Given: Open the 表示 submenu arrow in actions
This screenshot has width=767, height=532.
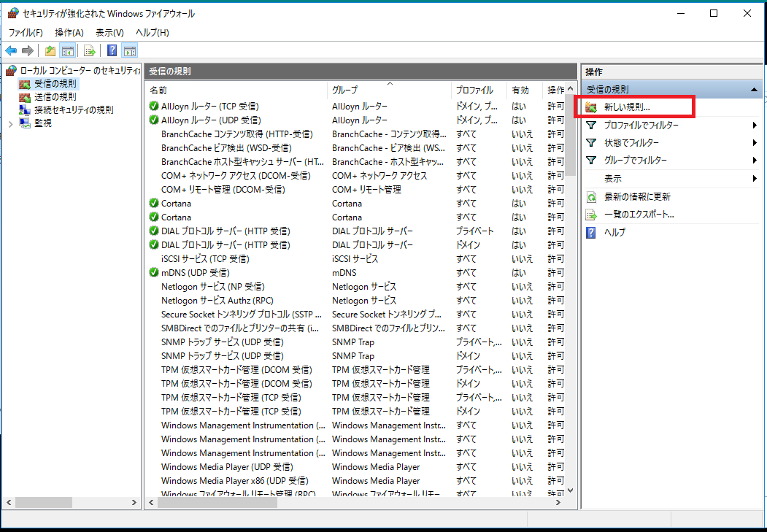Looking at the screenshot, I should 755,179.
